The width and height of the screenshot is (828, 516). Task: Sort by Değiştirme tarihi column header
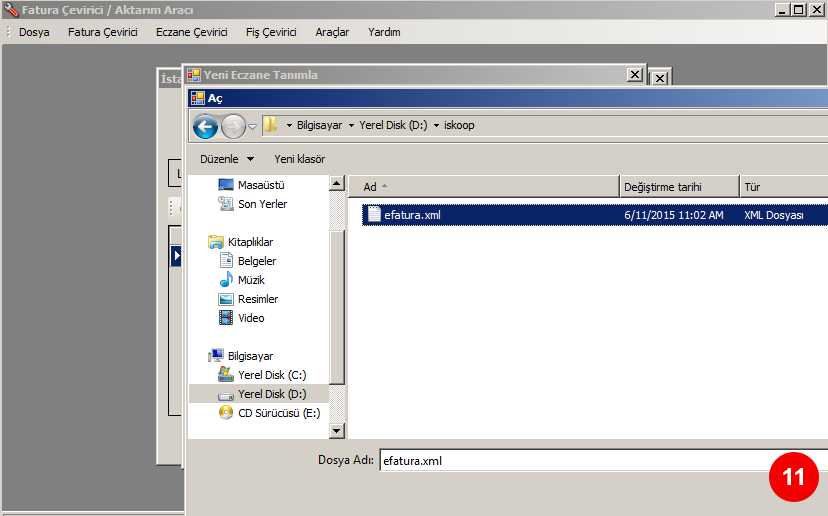click(x=662, y=187)
